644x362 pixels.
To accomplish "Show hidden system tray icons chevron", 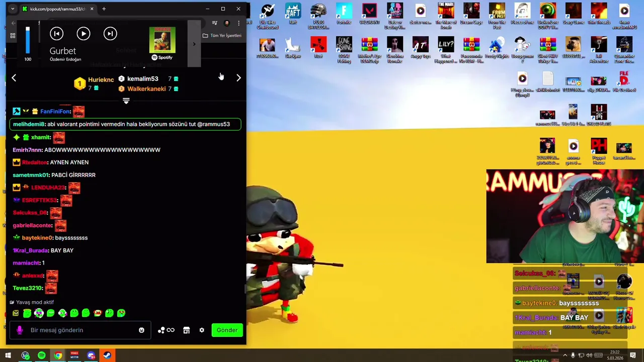I will pyautogui.click(x=565, y=356).
